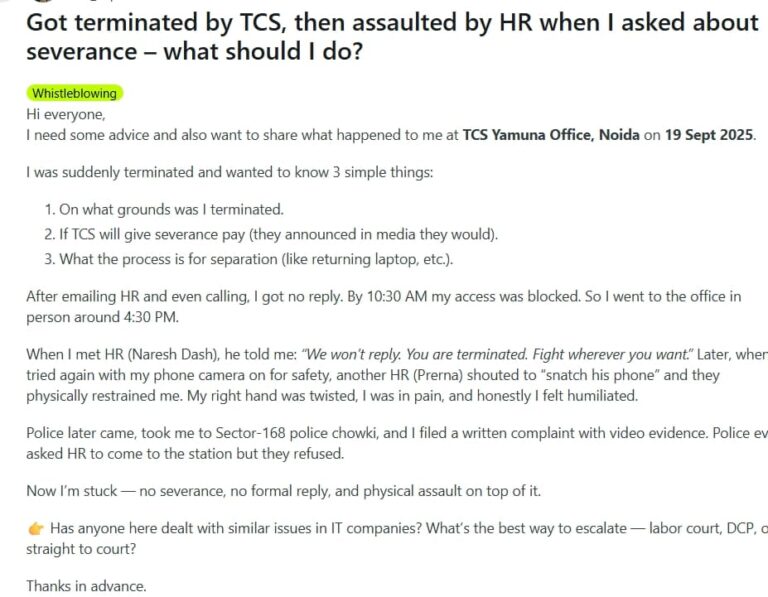This screenshot has width=768, height=597.
Task: Click the sentence starting Now I'm stuck
Action: [x=284, y=491]
